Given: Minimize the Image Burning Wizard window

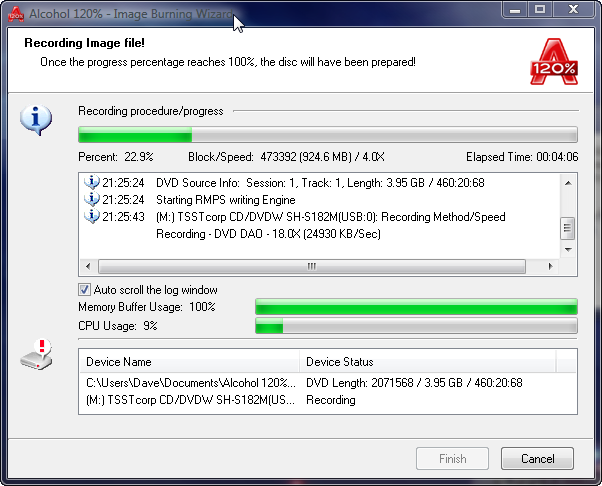Looking at the screenshot, I should tap(515, 9).
